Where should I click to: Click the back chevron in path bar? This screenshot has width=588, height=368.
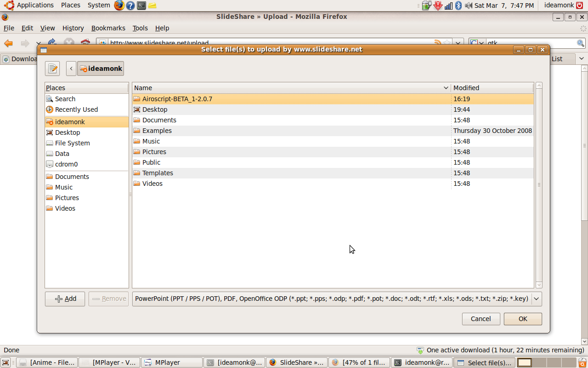point(71,69)
